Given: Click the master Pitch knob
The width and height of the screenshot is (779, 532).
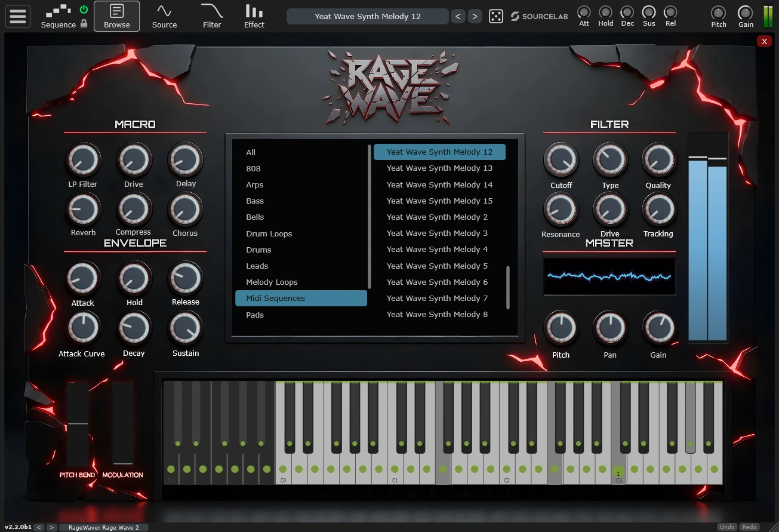Looking at the screenshot, I should click(x=561, y=328).
